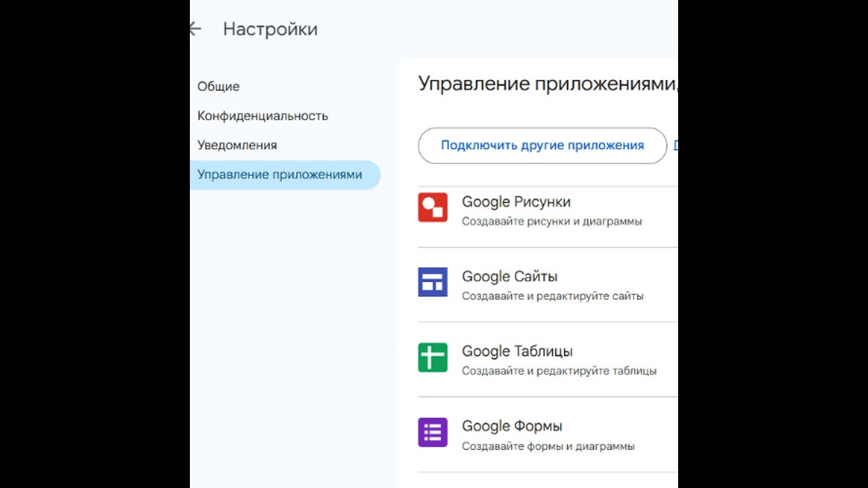Open the Уведомления settings section

tap(237, 145)
